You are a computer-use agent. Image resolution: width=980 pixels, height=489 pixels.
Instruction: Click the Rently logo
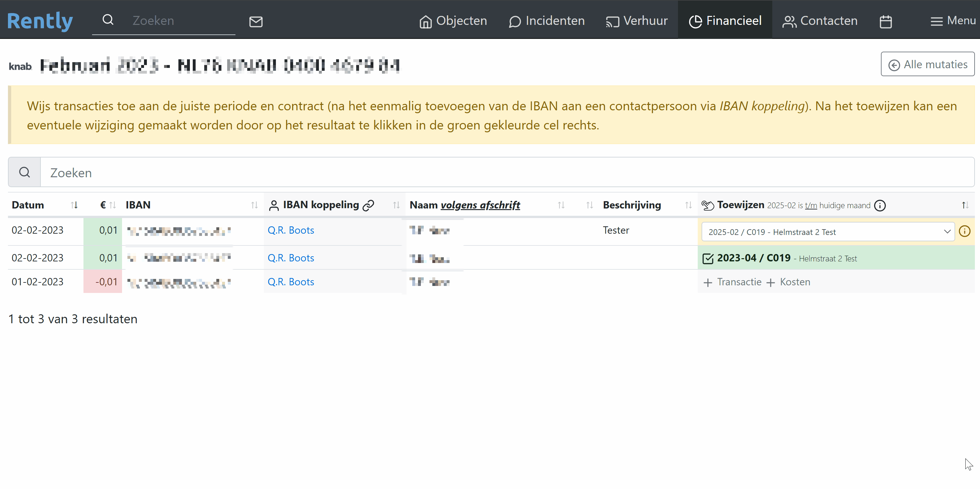(x=40, y=21)
